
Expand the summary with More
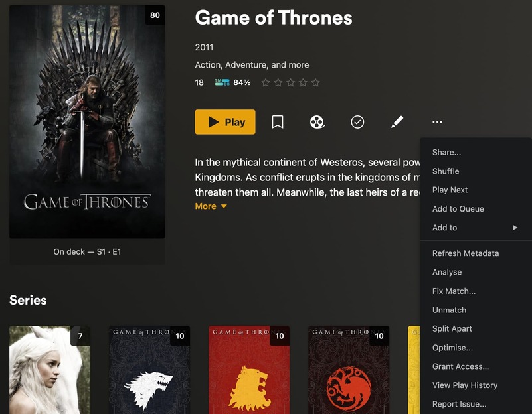click(x=211, y=206)
